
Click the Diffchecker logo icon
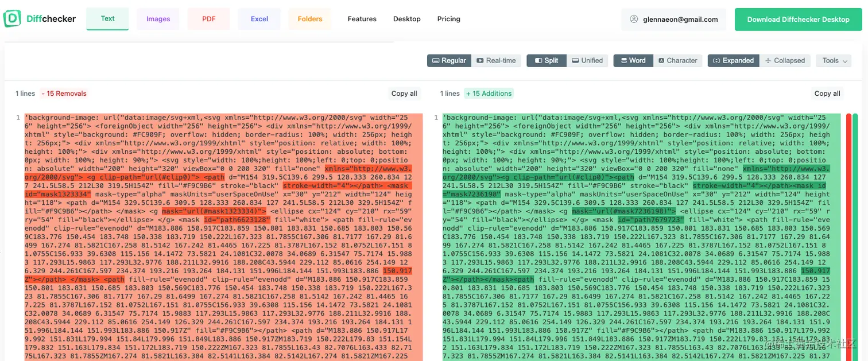pos(12,18)
